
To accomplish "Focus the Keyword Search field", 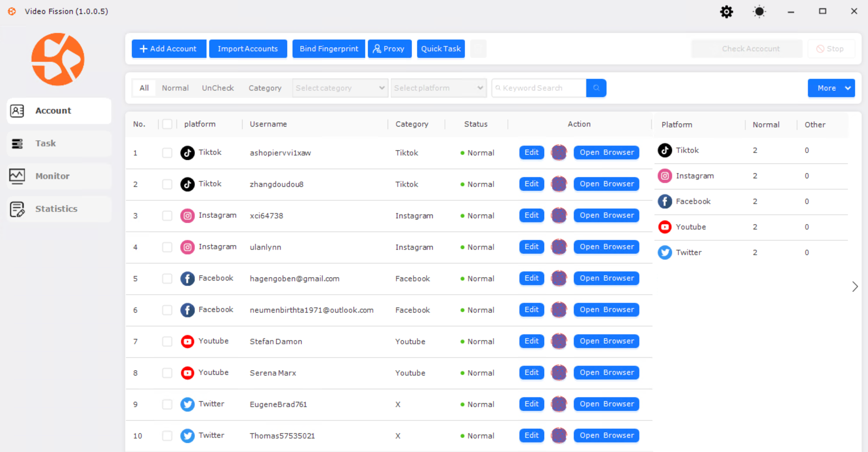I will (539, 88).
